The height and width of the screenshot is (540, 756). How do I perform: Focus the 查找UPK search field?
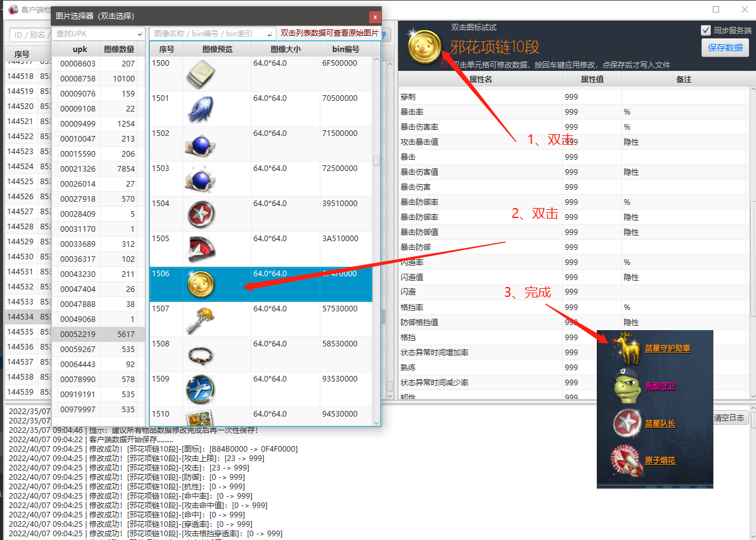tap(98, 33)
